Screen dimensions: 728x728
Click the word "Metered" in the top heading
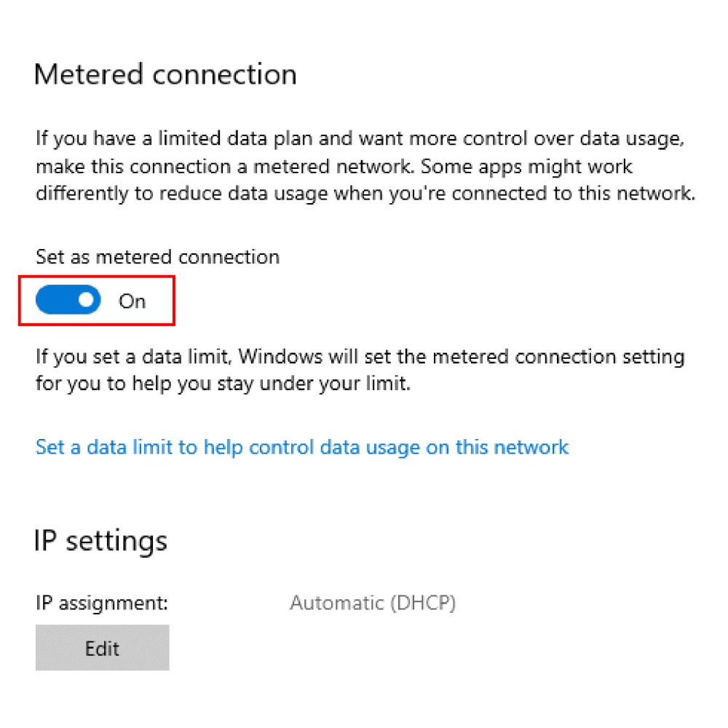[89, 74]
